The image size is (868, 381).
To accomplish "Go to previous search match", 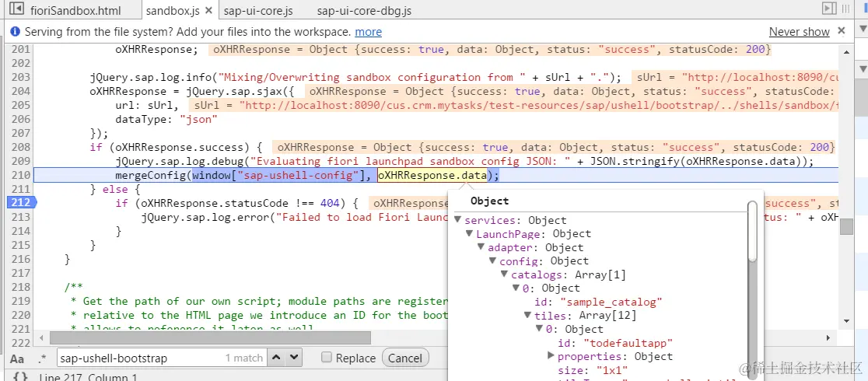I will click(278, 358).
